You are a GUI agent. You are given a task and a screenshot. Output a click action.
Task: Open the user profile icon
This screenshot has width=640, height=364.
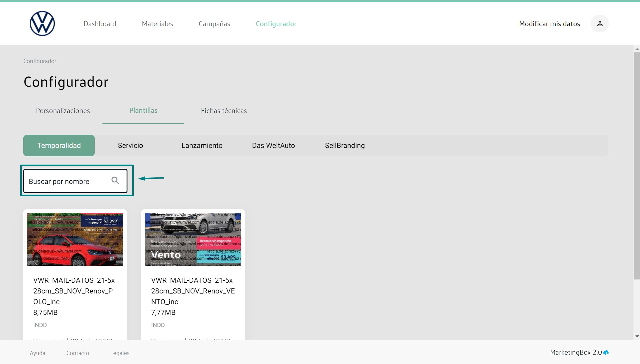coord(599,24)
